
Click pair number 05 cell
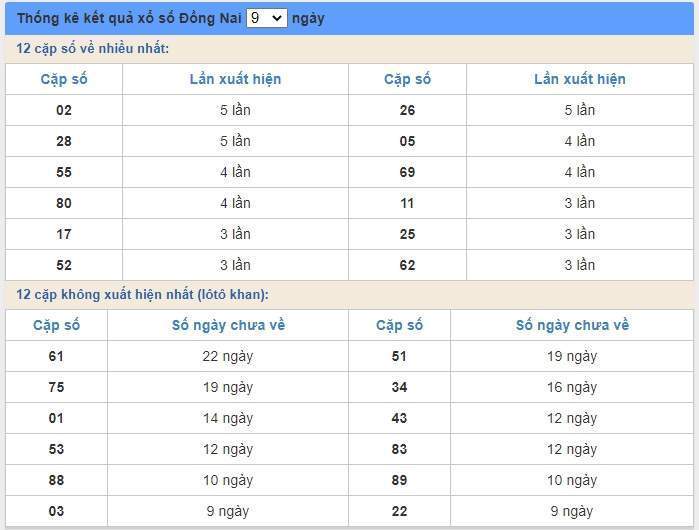[407, 141]
